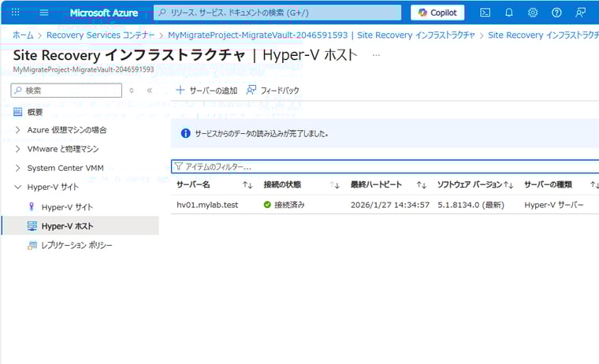Open notifications bell
The width and height of the screenshot is (599, 364).
pos(509,13)
